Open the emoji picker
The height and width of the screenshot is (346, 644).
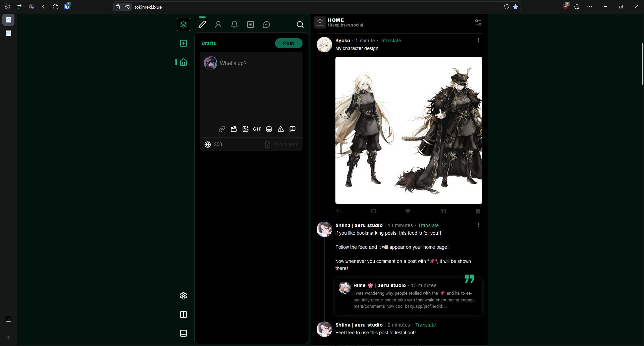click(x=269, y=129)
